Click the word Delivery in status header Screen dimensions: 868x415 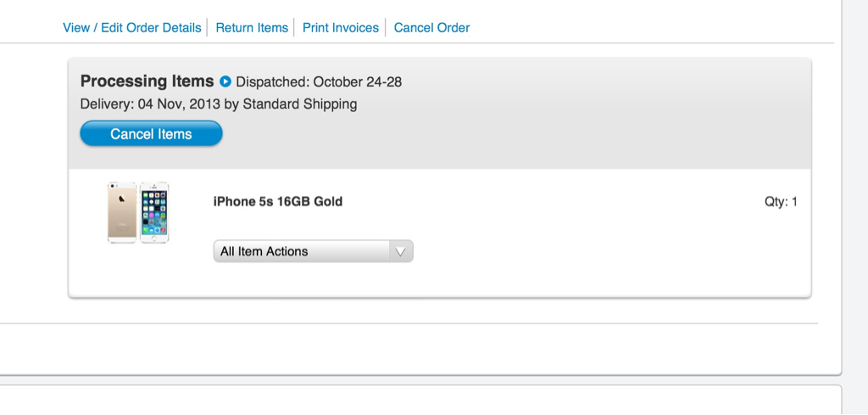tap(105, 104)
